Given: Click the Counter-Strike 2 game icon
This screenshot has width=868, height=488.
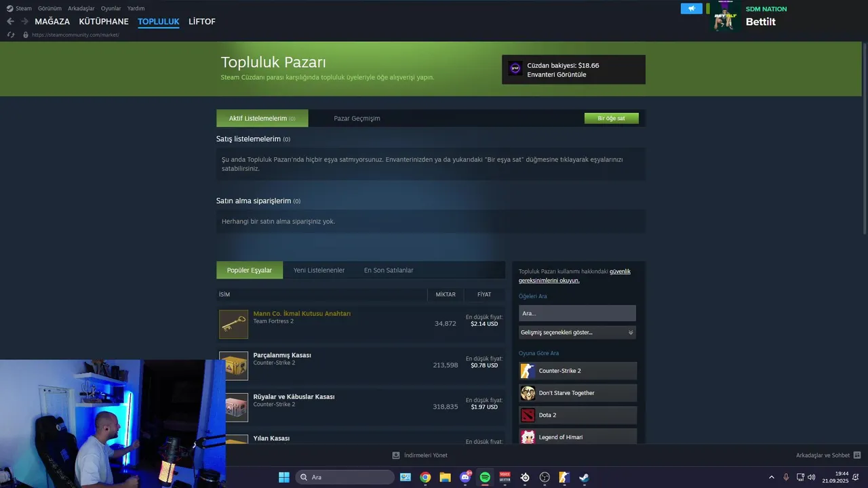Looking at the screenshot, I should pos(528,371).
